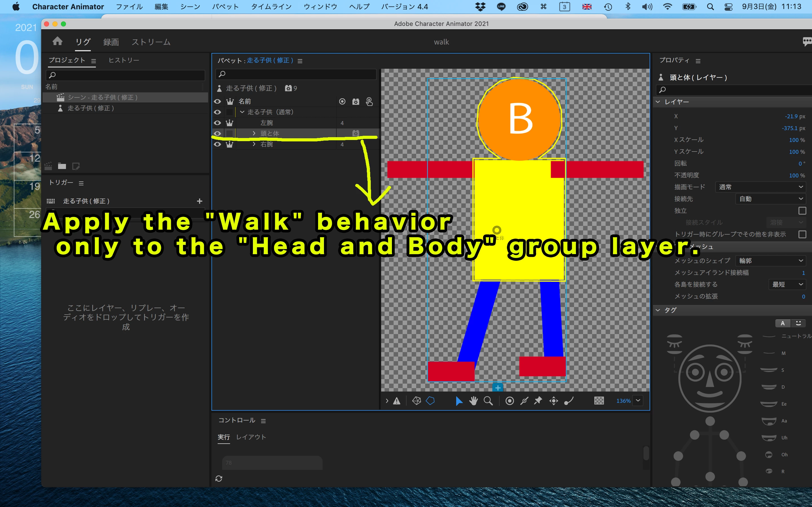812x507 pixels.
Task: Click the project panel search field
Action: (125, 75)
